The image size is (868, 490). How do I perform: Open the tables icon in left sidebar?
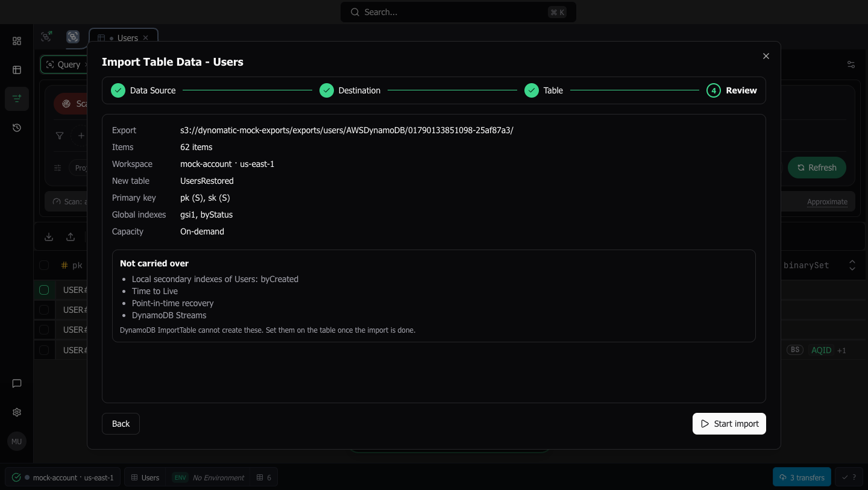pos(17,70)
